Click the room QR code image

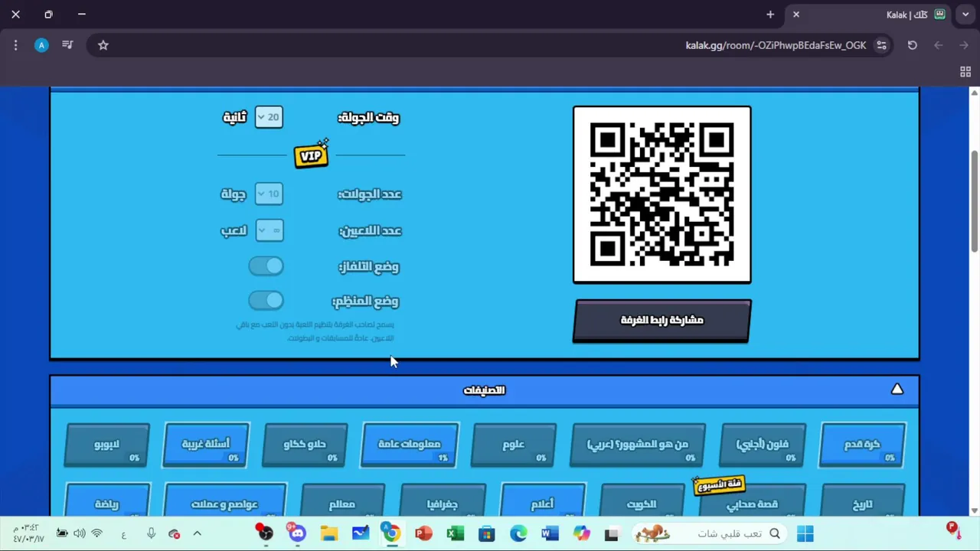(x=662, y=194)
